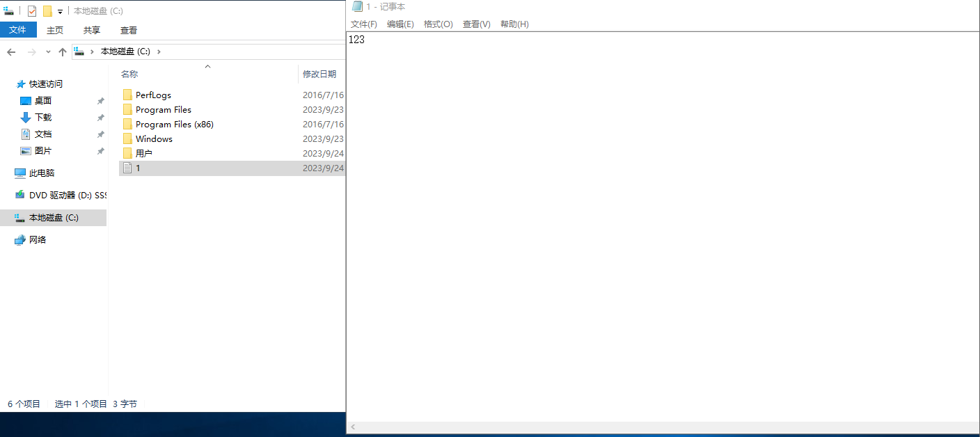Open Notepad's 帮助(H) menu
The image size is (980, 437).
(514, 24)
